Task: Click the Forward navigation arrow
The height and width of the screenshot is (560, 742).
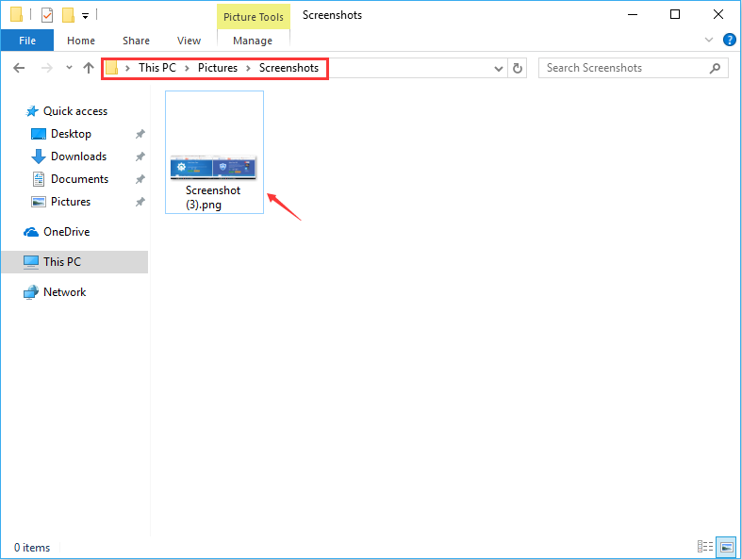Action: point(47,68)
